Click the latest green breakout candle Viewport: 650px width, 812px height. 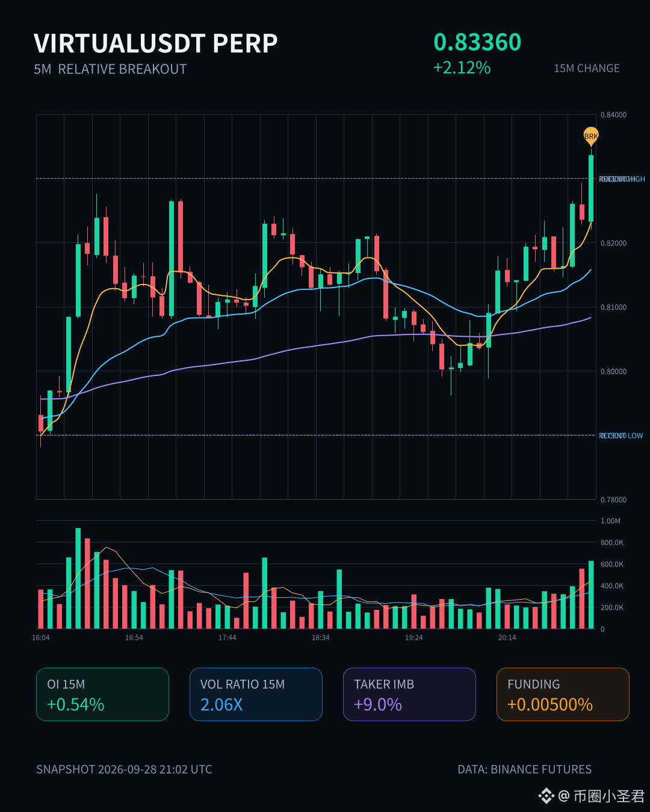point(591,188)
